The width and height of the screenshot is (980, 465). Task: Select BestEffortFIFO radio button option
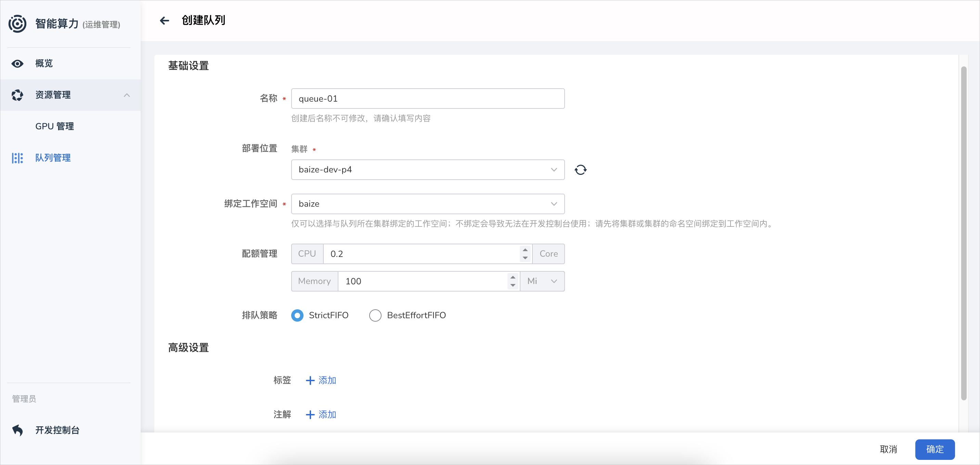click(375, 315)
